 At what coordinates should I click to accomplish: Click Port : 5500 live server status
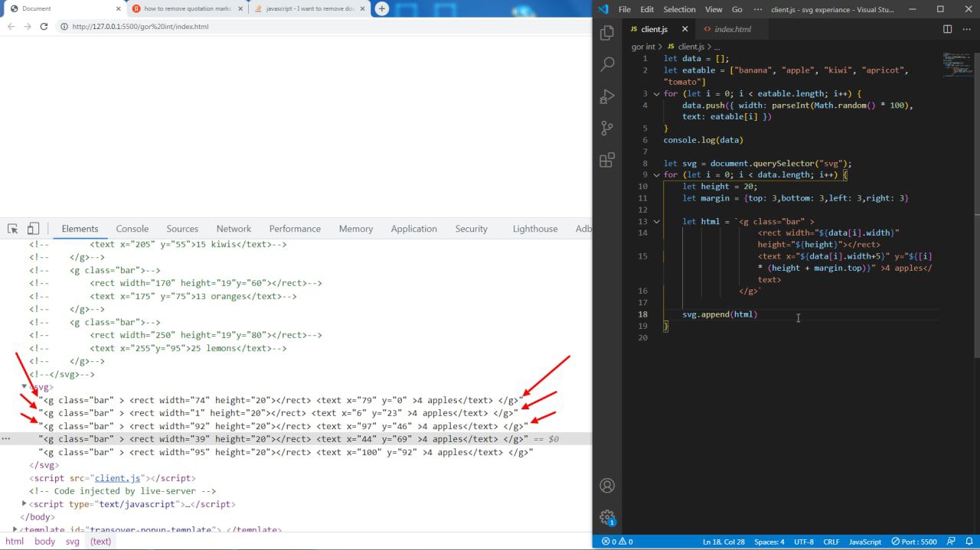[x=914, y=542]
